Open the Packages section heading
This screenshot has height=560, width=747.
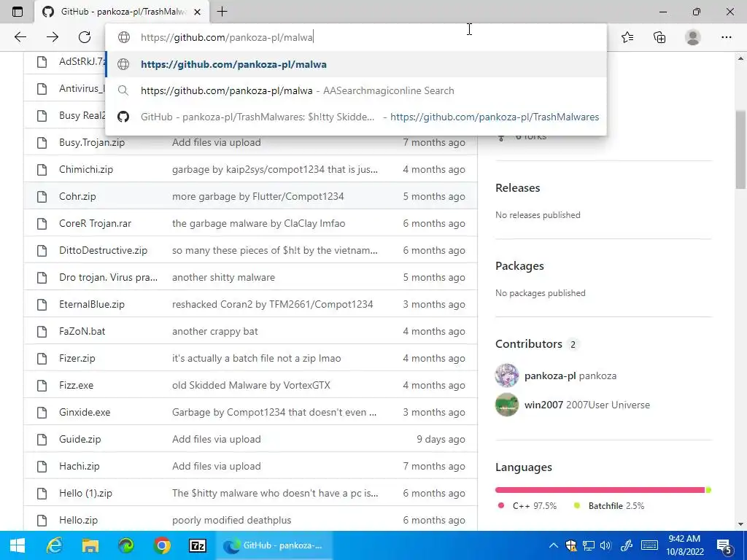(519, 265)
